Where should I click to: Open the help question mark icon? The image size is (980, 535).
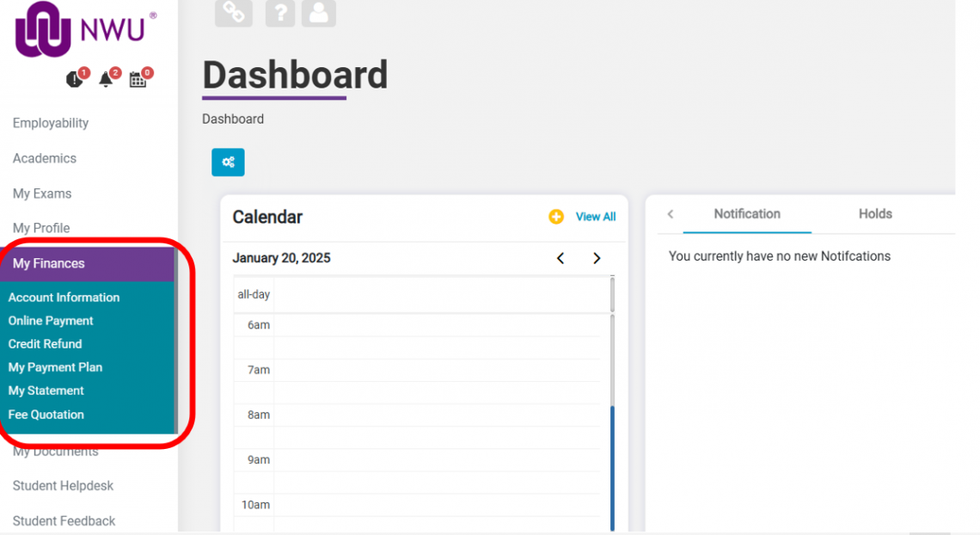280,12
